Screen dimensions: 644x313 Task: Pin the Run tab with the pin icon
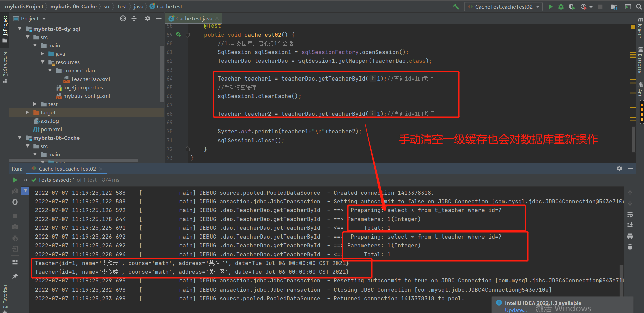tap(15, 276)
